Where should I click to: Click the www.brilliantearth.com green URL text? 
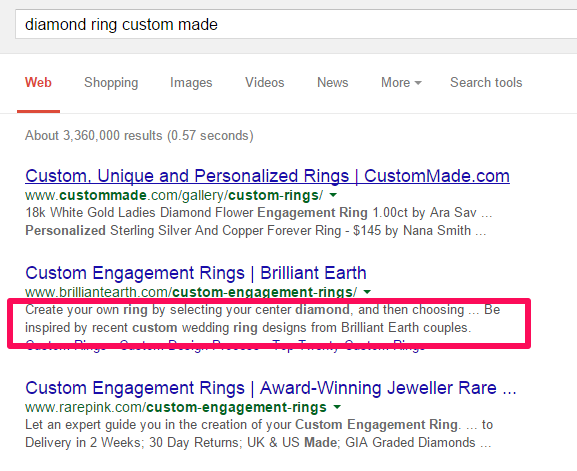click(x=191, y=292)
